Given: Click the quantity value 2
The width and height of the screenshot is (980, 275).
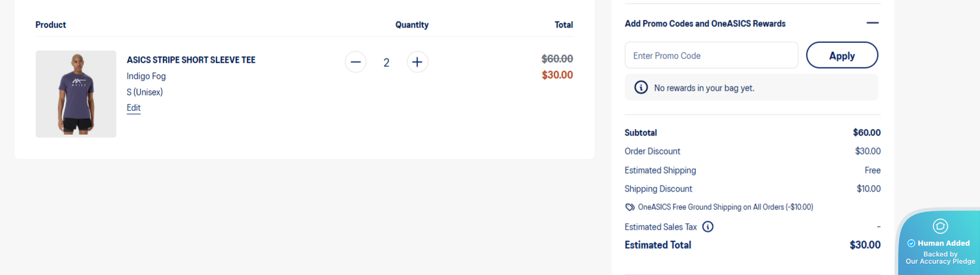Looking at the screenshot, I should [x=387, y=63].
